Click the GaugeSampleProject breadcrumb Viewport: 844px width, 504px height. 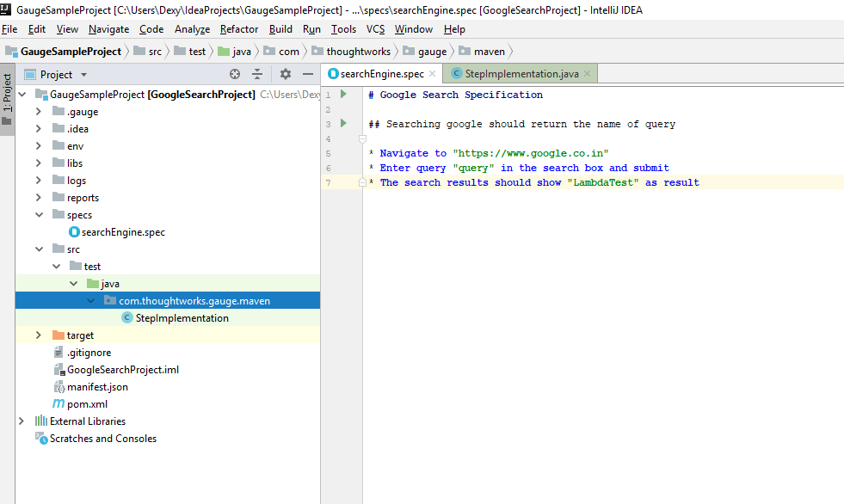(x=71, y=52)
